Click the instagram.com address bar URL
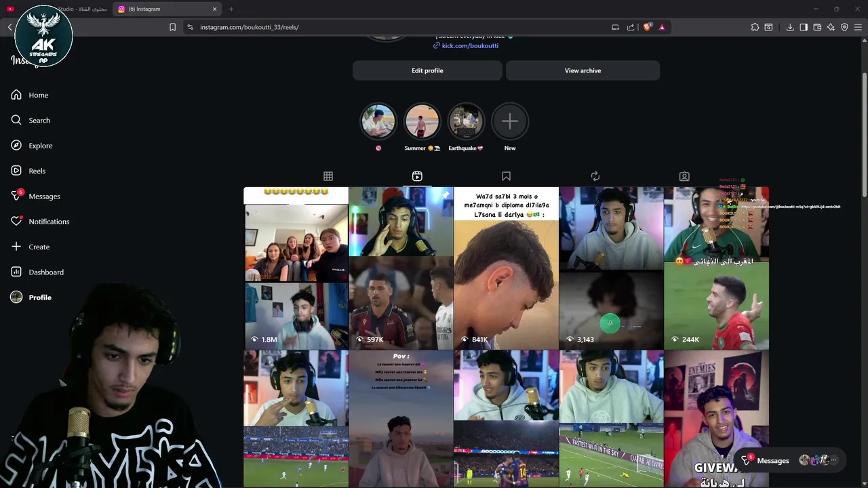Image resolution: width=868 pixels, height=488 pixels. 250,27
